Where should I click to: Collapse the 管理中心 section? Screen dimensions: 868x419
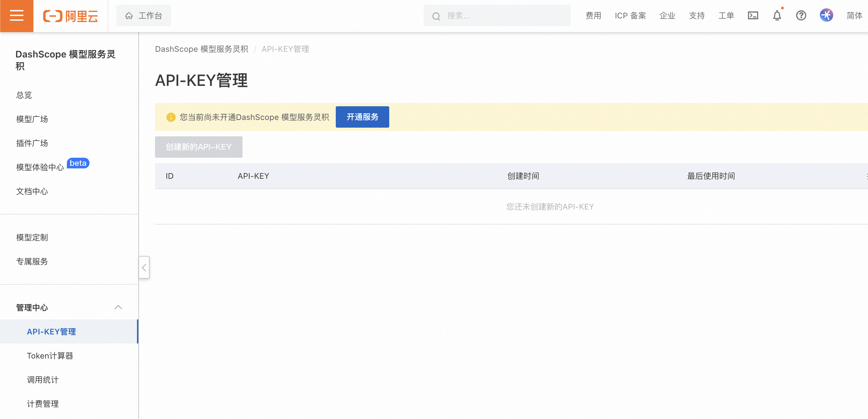coord(119,307)
